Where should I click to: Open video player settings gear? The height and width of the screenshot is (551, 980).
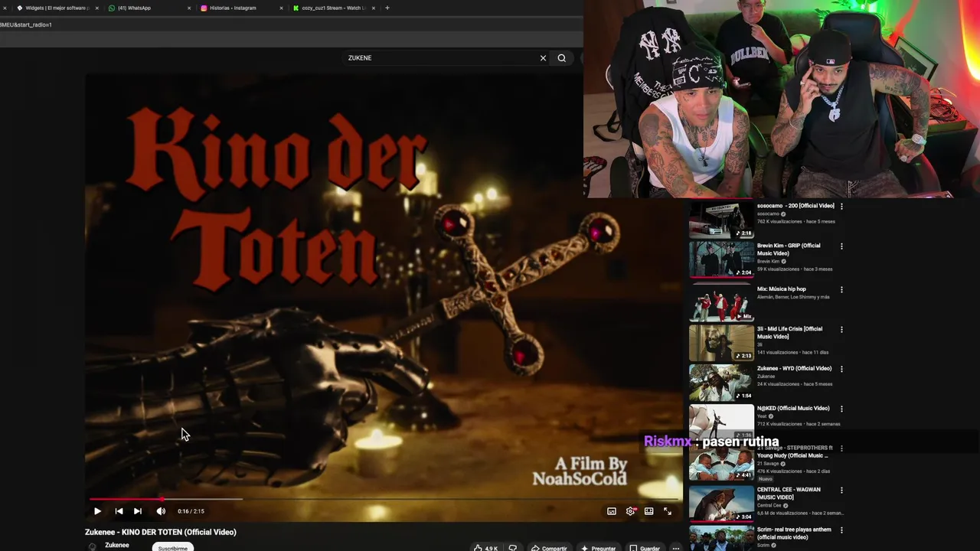[x=630, y=511]
